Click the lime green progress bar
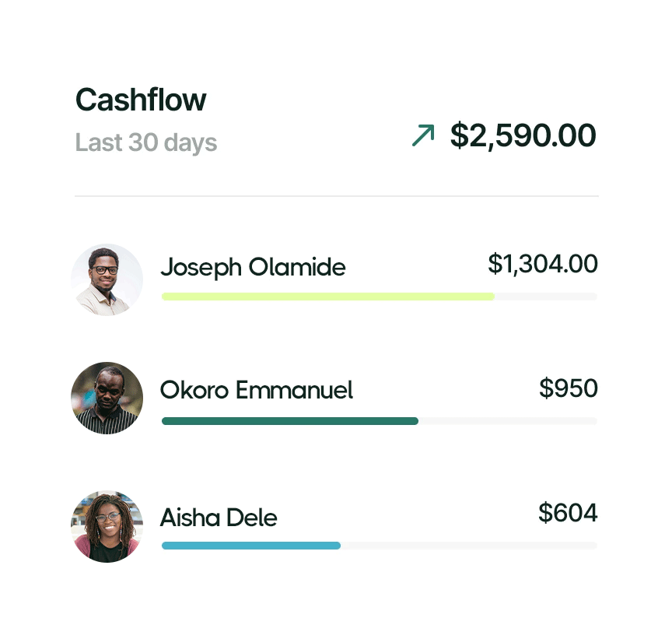Viewport: 672px width, 632px height. [328, 297]
